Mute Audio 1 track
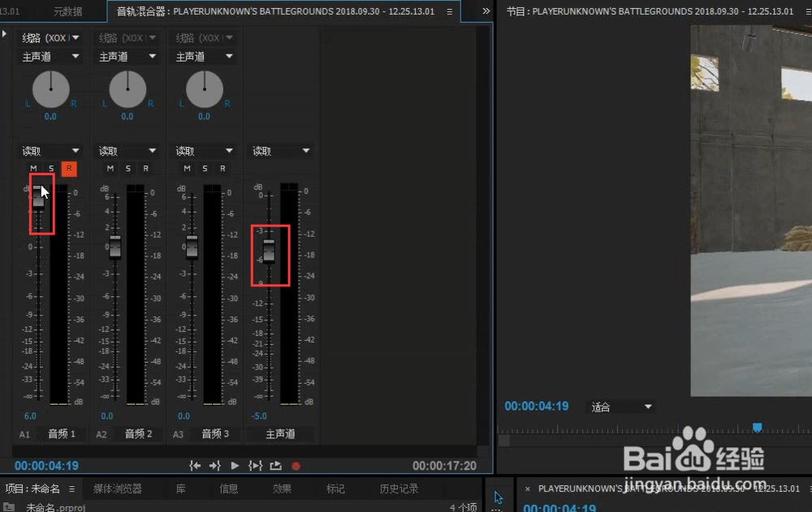 point(33,168)
